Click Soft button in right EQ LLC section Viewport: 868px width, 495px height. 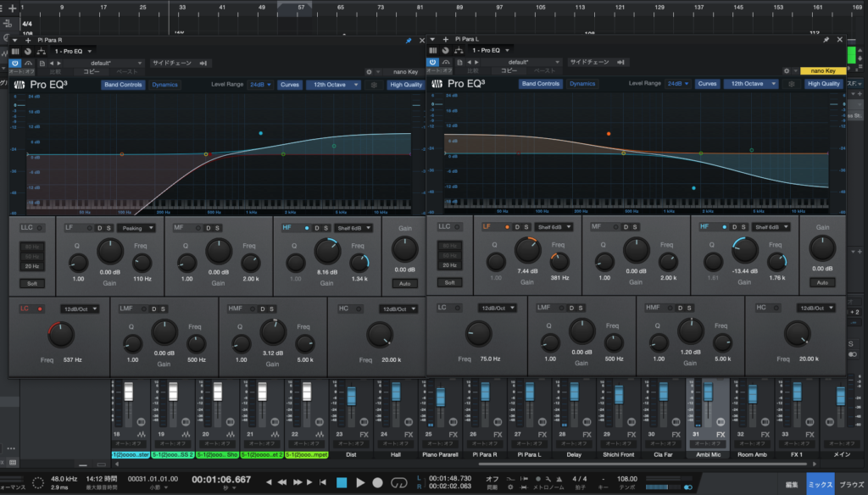coord(449,282)
